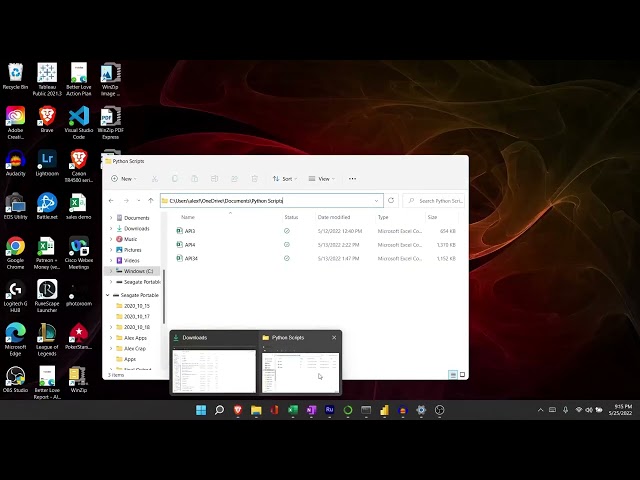Open Visual Studio Code desktop shortcut
640x480 pixels.
(79, 122)
